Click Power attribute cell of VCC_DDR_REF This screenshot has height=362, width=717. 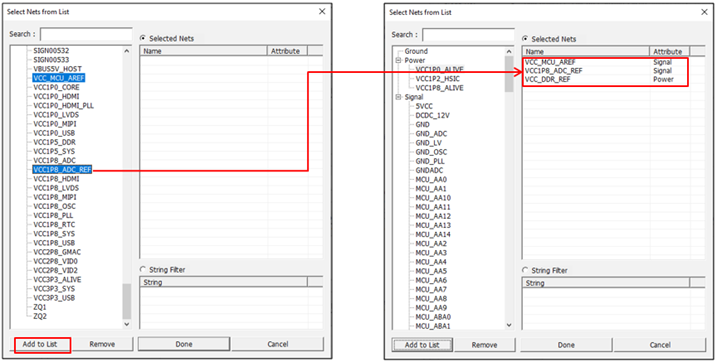tap(663, 79)
